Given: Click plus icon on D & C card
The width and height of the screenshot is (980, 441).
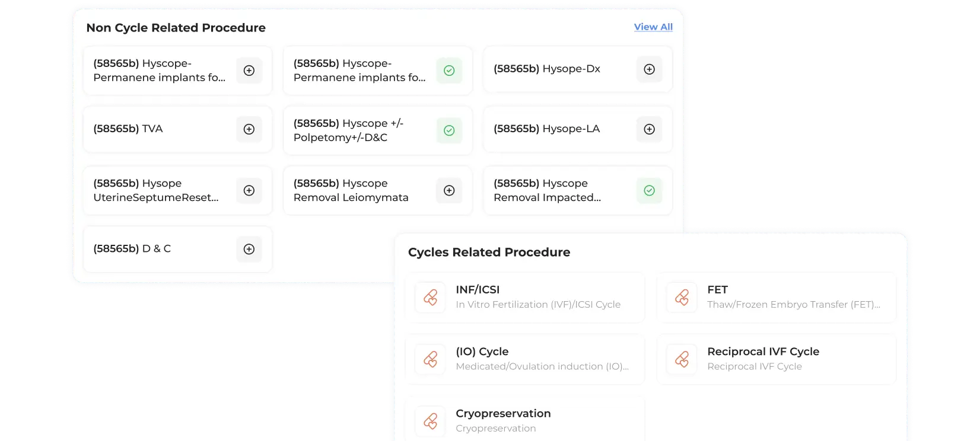Looking at the screenshot, I should pos(249,249).
